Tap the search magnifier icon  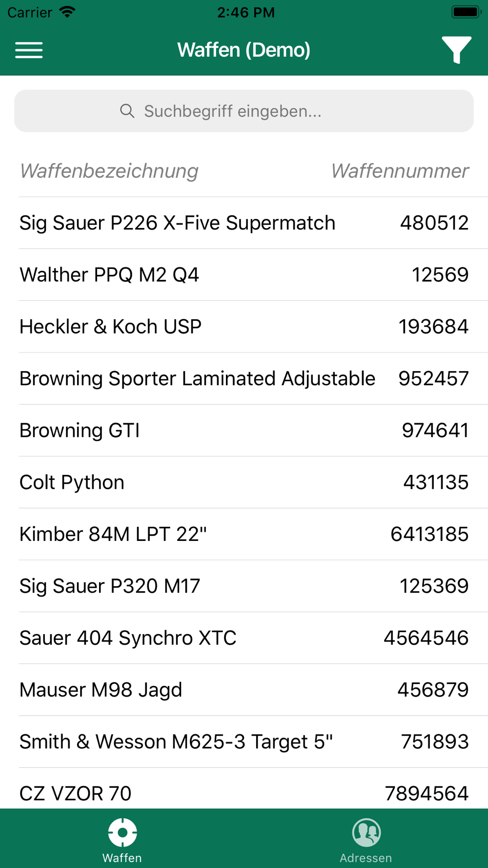(x=127, y=111)
